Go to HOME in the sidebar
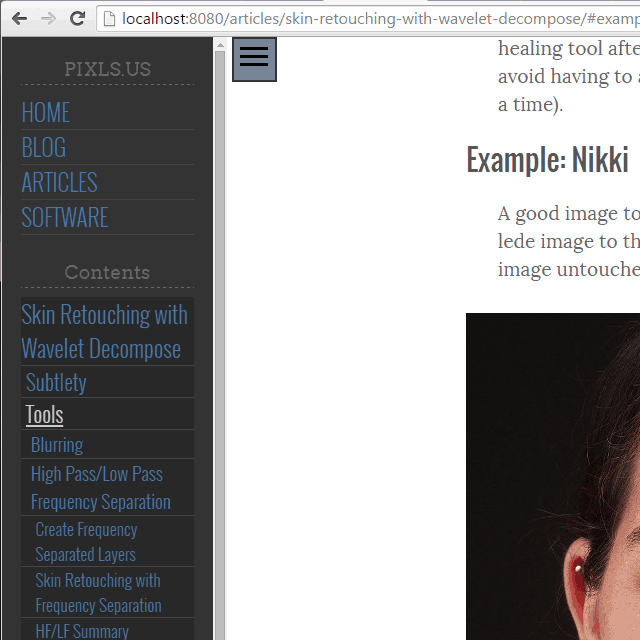 coord(46,112)
